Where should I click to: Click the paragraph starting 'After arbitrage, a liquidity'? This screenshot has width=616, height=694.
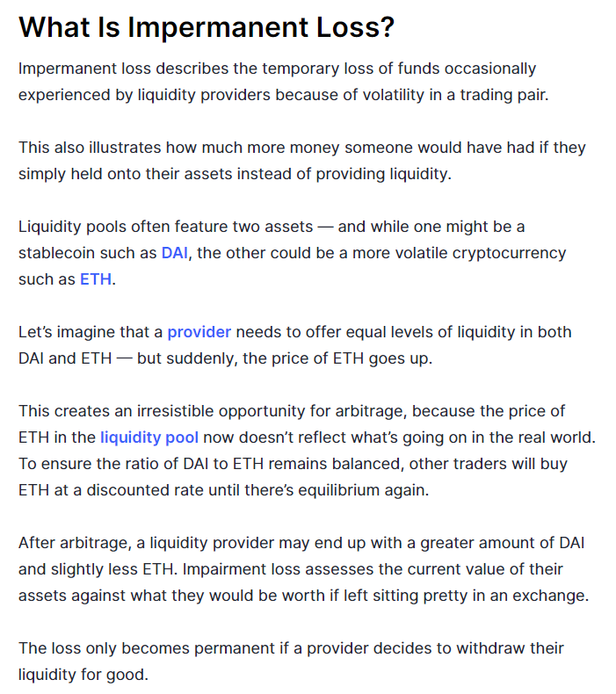[303, 569]
